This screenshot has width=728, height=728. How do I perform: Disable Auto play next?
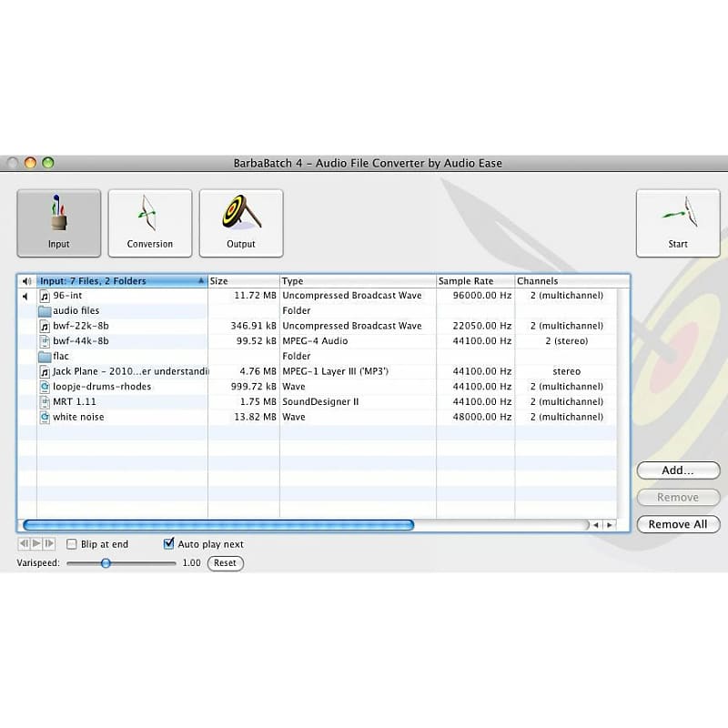tap(167, 543)
